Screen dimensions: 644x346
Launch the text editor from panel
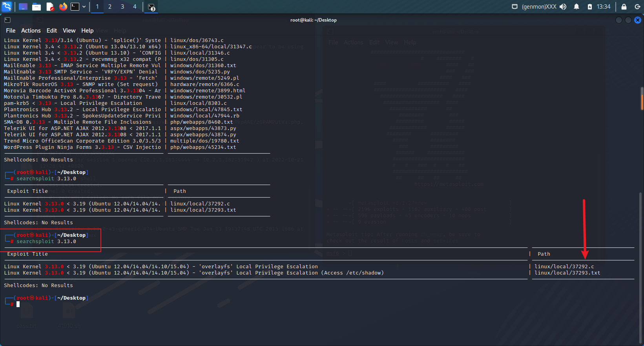pyautogui.click(x=50, y=7)
